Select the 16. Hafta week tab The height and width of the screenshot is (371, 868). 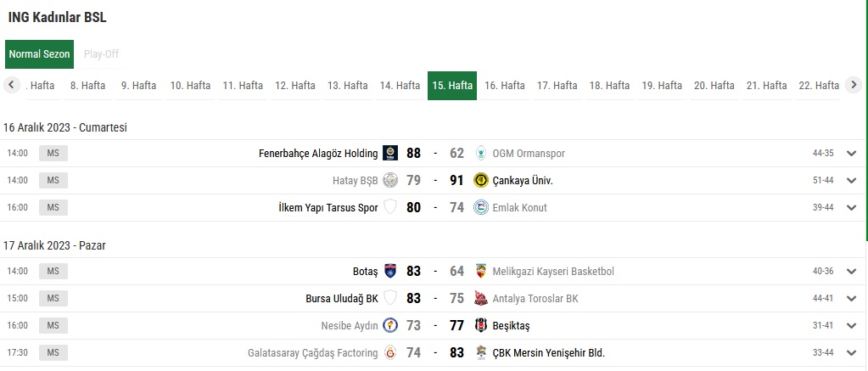pos(505,86)
